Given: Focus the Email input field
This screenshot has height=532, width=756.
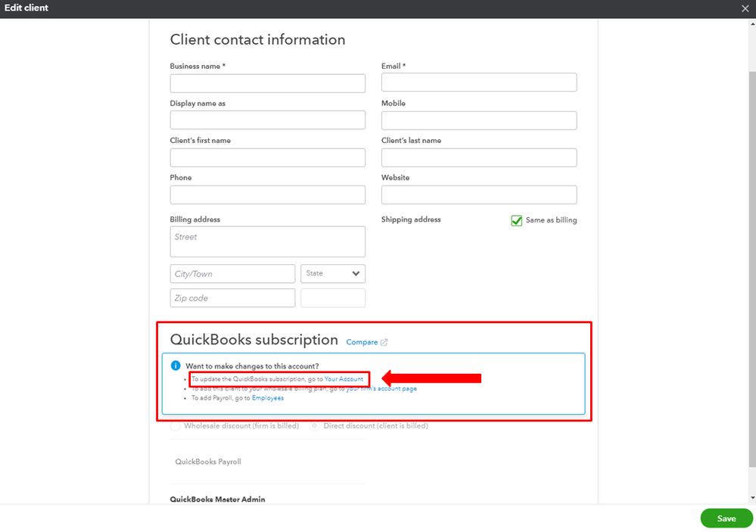Looking at the screenshot, I should tap(479, 82).
